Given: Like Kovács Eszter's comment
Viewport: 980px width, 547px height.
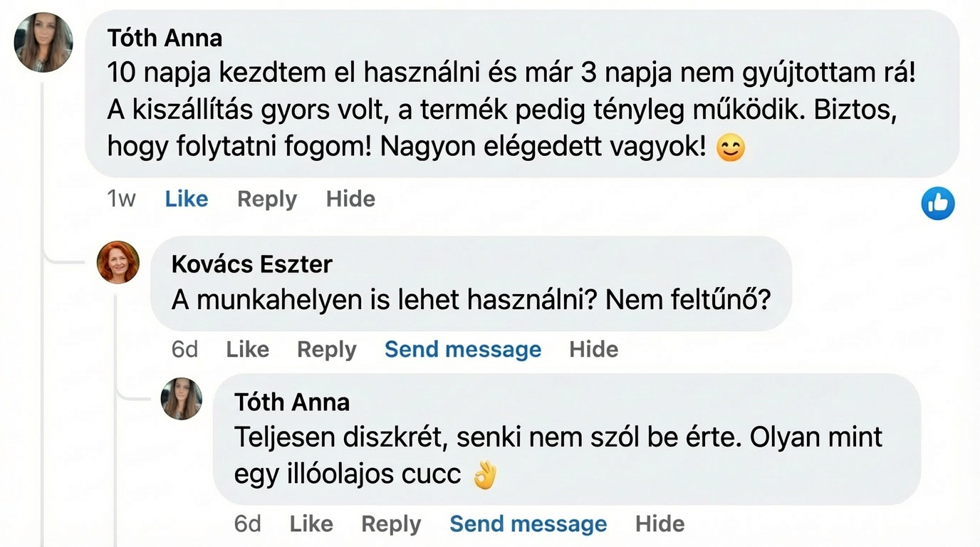Looking at the screenshot, I should (x=247, y=349).
